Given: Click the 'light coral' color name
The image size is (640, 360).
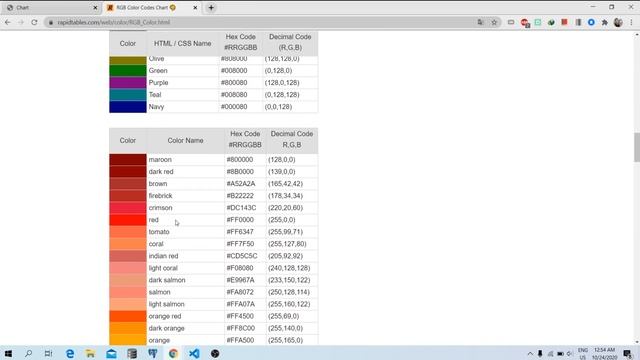Looking at the screenshot, I should pyautogui.click(x=163, y=268).
